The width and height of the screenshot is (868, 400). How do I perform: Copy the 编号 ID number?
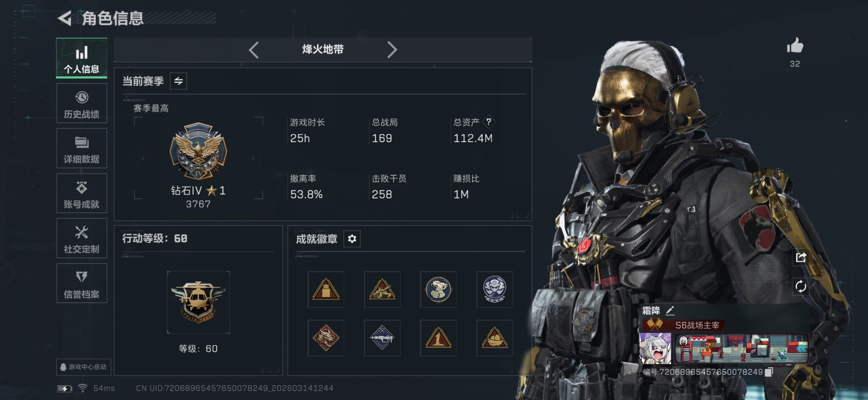(769, 372)
